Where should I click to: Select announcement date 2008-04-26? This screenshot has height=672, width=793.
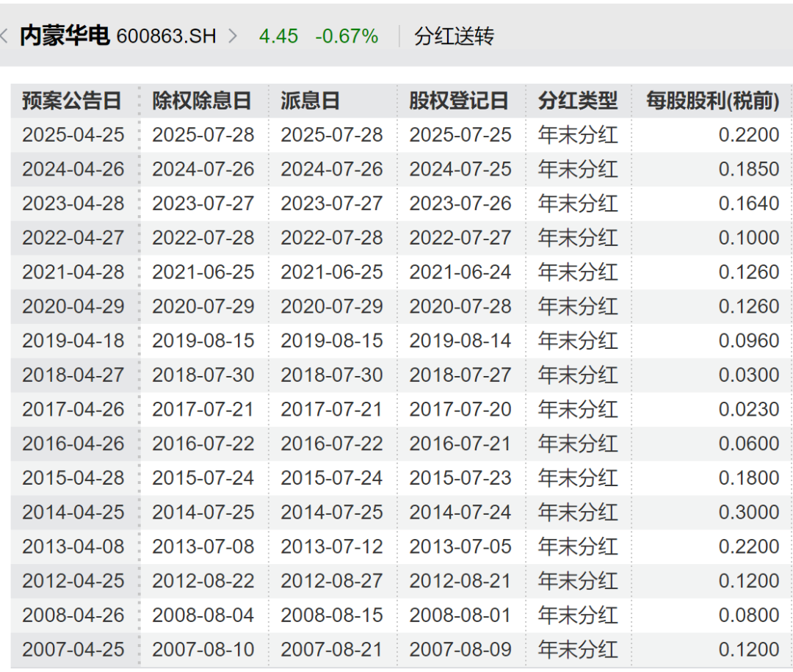[73, 615]
